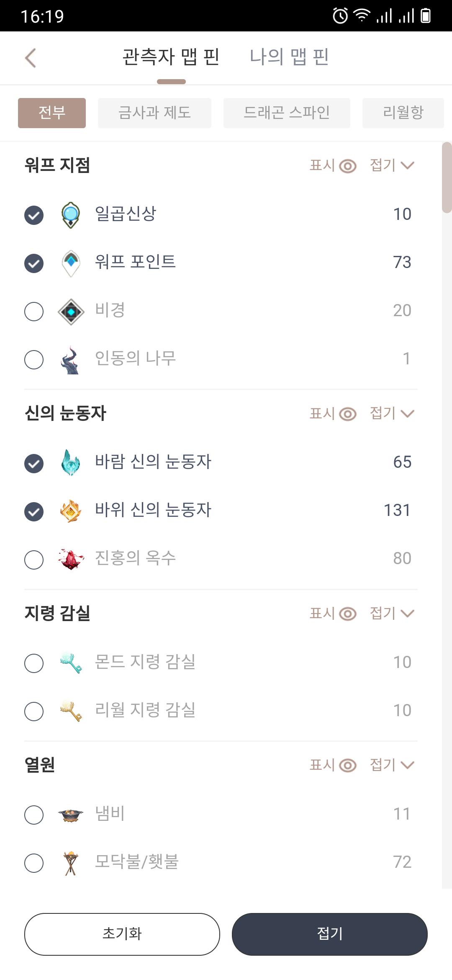This screenshot has height=980, width=452.
Task: Enable the 비경 checkbox
Action: 34,312
